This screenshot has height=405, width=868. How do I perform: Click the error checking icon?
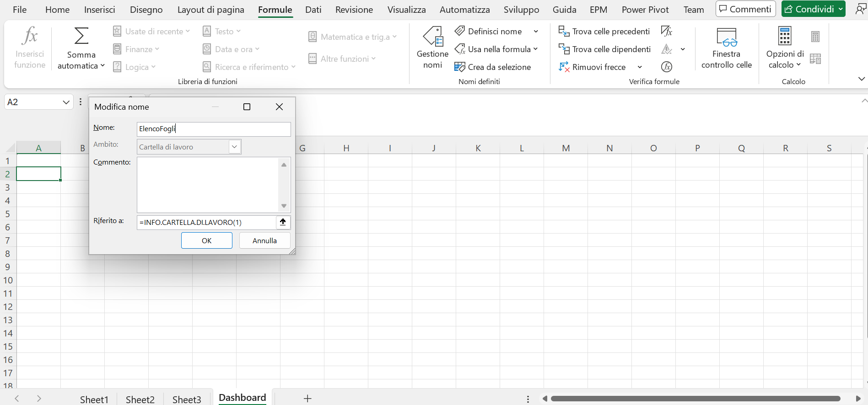(x=667, y=49)
